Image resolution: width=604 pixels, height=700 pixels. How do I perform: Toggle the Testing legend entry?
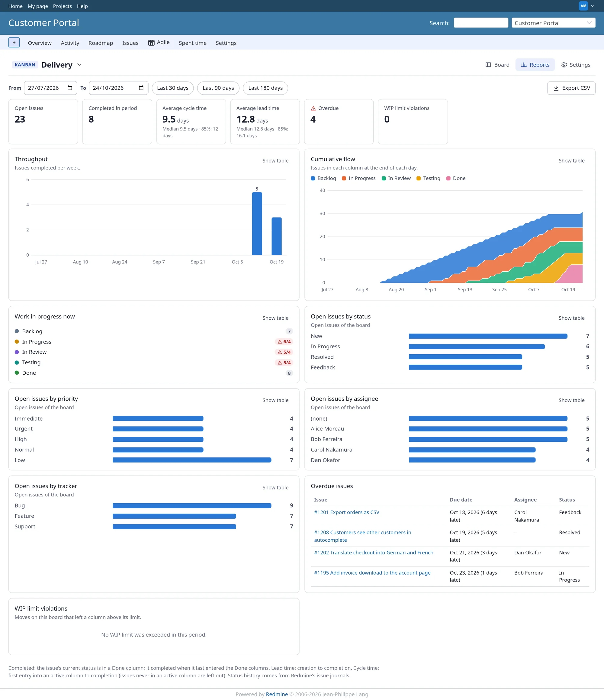428,178
